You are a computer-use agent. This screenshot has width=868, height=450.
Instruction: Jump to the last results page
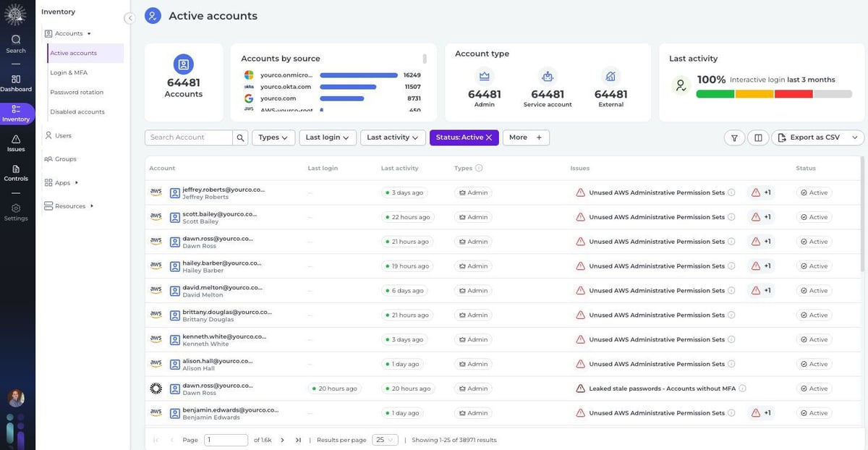tap(298, 440)
